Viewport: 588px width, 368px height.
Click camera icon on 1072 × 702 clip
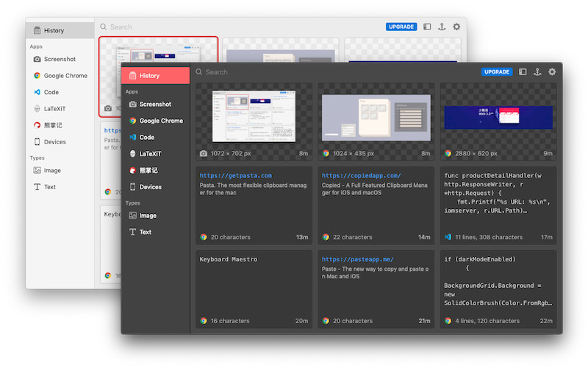pos(204,153)
